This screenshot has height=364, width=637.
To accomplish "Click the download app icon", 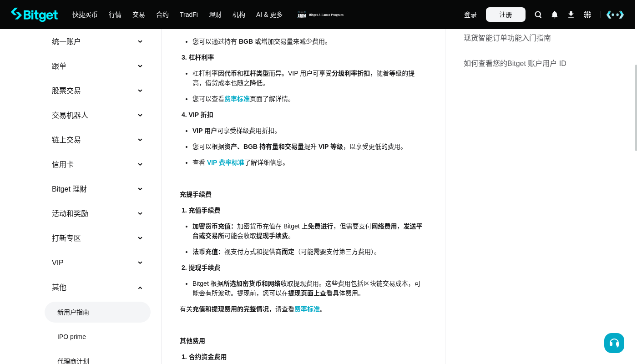I will 571,15.
